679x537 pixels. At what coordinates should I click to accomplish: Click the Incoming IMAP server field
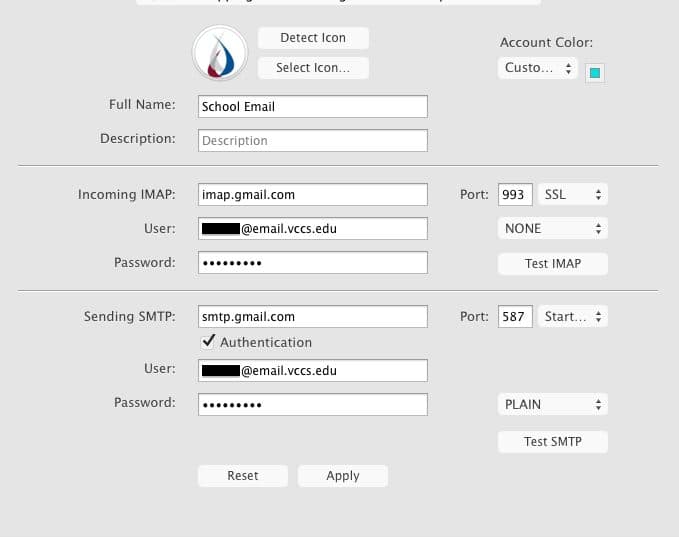coord(313,194)
